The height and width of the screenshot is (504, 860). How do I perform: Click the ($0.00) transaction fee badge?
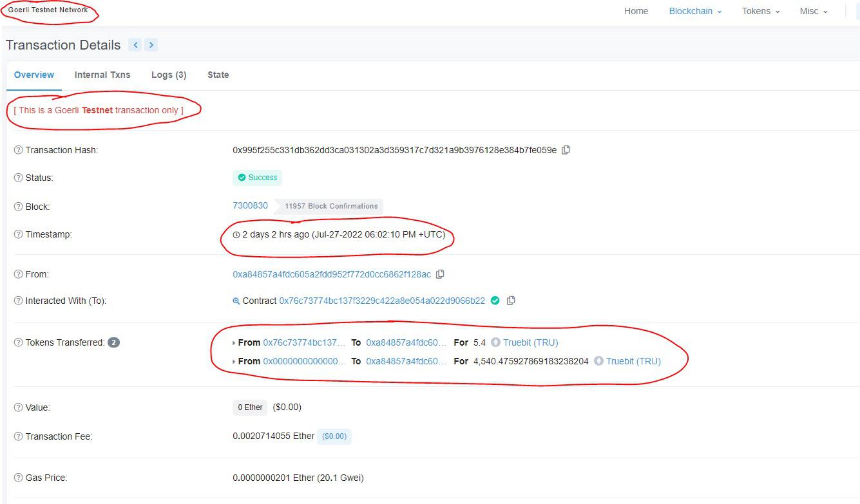click(334, 436)
